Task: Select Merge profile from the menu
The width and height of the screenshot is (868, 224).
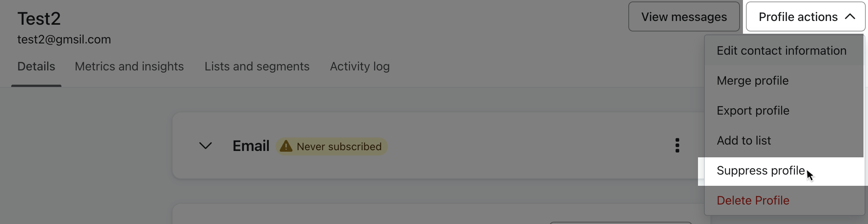Action: (753, 81)
